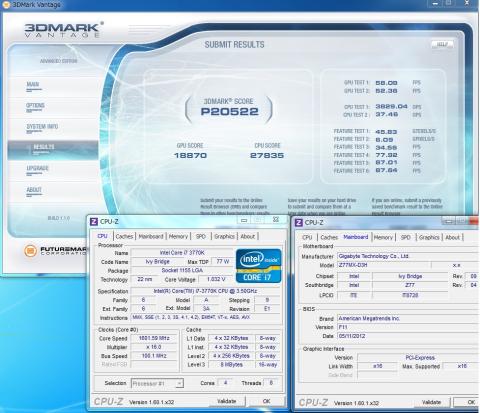The width and height of the screenshot is (480, 413).
Task: Click the HELP button in 3DMark Vantage
Action: coord(442,44)
